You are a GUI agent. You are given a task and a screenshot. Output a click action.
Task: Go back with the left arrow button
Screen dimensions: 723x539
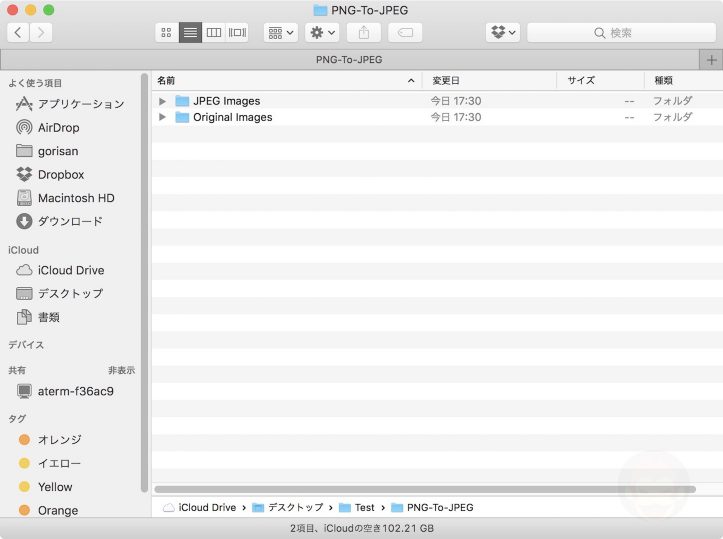18,33
